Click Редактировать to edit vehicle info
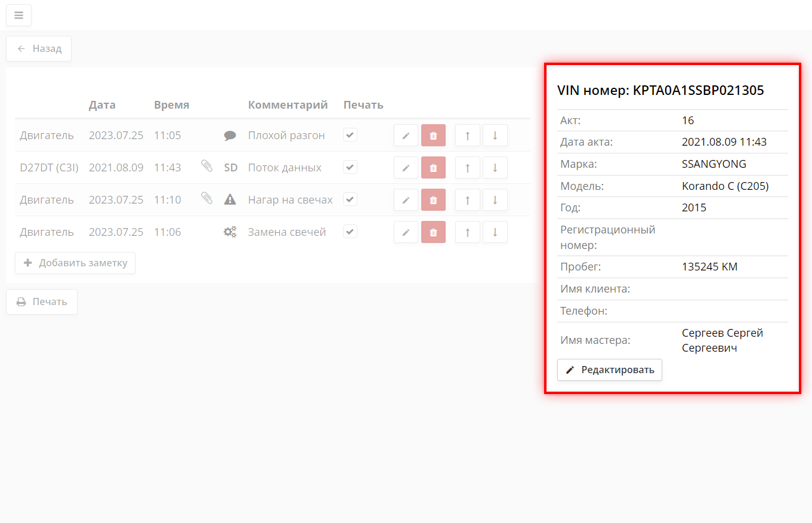Viewport: 812px width, 523px height. [x=609, y=370]
